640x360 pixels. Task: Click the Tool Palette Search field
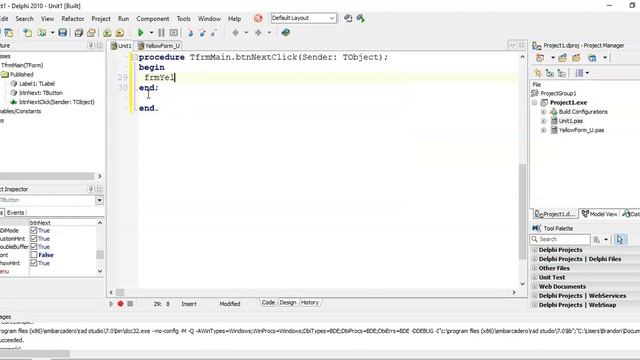point(560,240)
